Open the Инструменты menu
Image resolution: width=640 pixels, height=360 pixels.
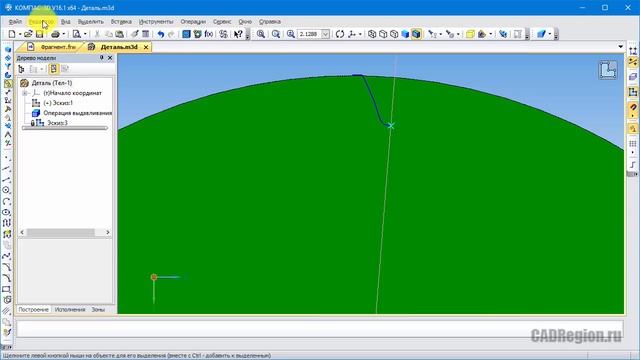coord(156,22)
